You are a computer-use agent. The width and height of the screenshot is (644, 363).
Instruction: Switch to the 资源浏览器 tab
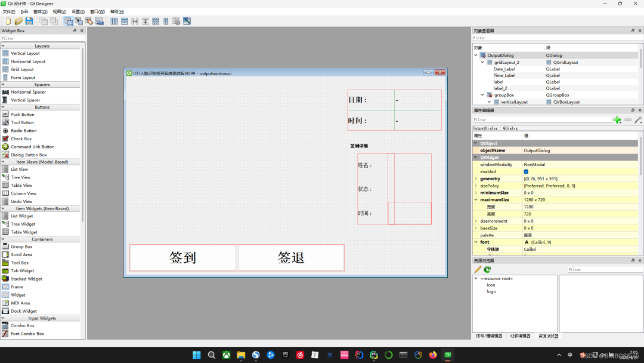(549, 336)
